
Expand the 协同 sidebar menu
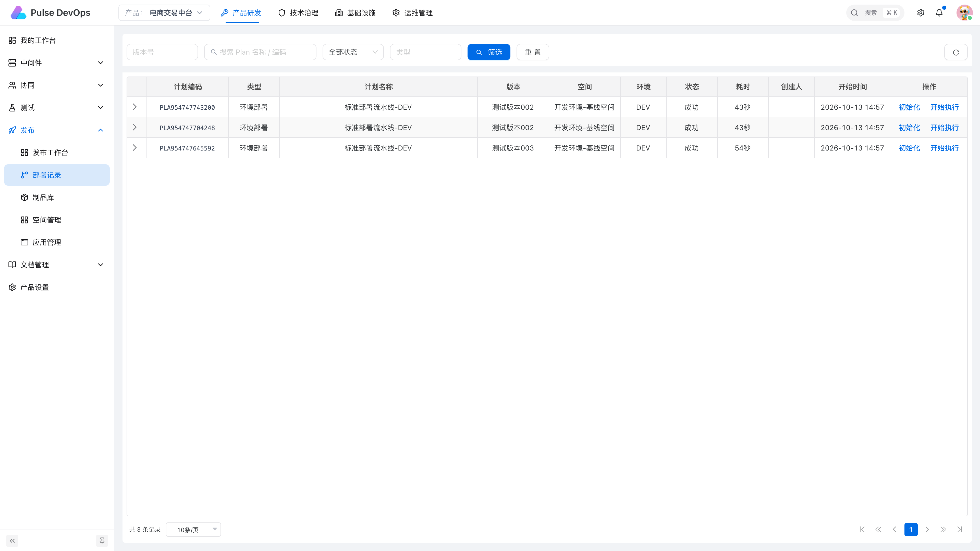pyautogui.click(x=56, y=85)
